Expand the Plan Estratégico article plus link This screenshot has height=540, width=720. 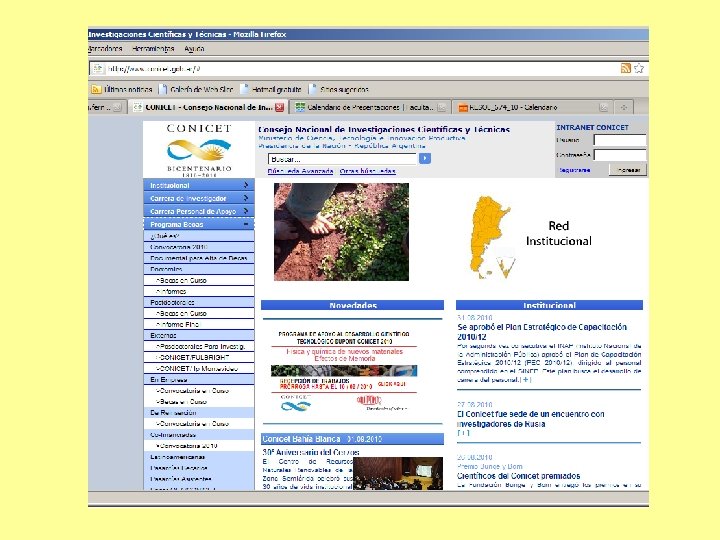(526, 380)
